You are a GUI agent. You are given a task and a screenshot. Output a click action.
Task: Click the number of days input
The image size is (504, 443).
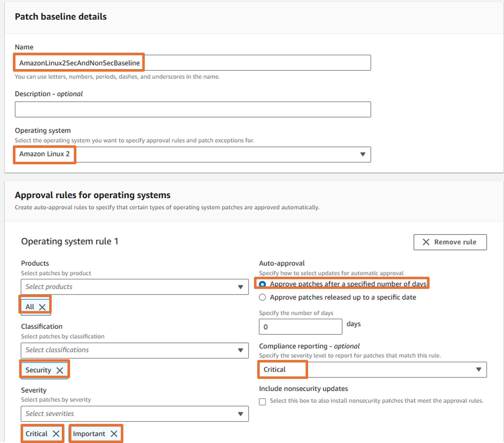point(300,327)
